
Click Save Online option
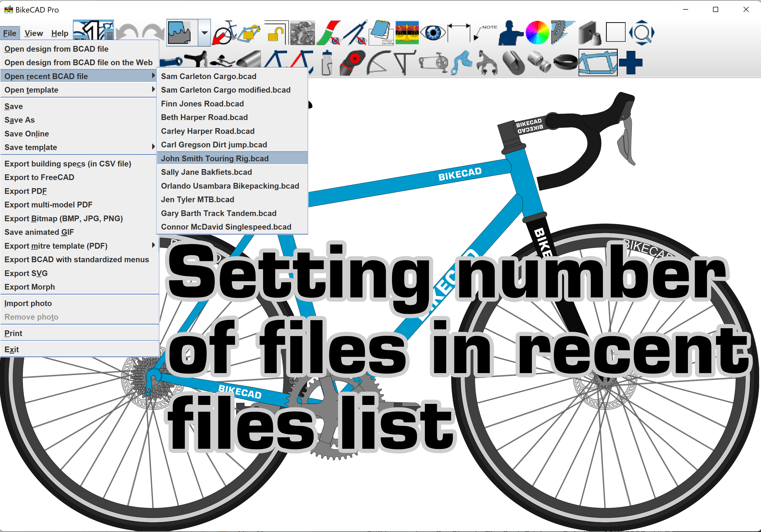(x=27, y=134)
